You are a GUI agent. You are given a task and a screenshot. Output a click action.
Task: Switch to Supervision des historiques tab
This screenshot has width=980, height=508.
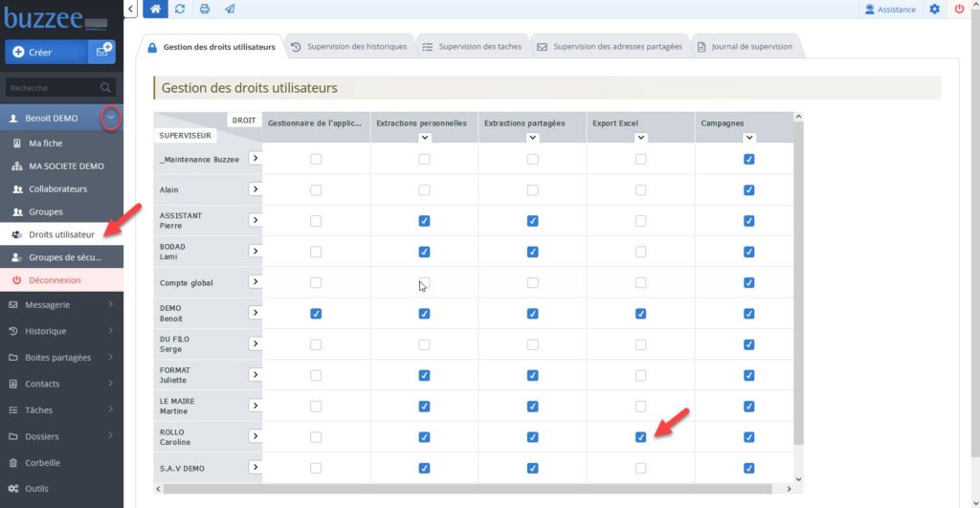(x=349, y=46)
